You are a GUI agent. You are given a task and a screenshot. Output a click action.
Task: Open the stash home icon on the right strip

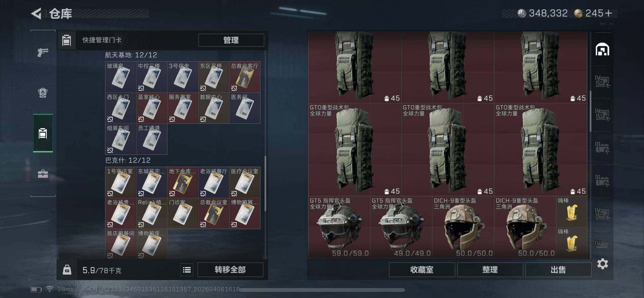coord(602,49)
